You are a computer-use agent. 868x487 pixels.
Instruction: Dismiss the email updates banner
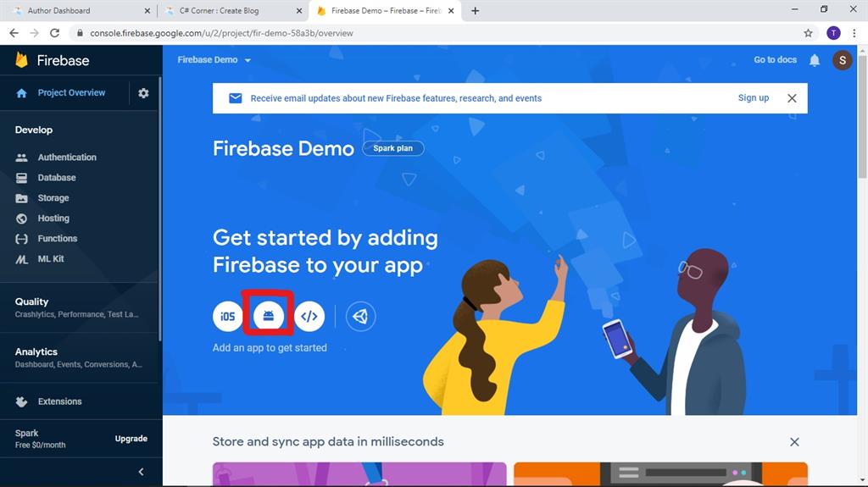click(793, 98)
